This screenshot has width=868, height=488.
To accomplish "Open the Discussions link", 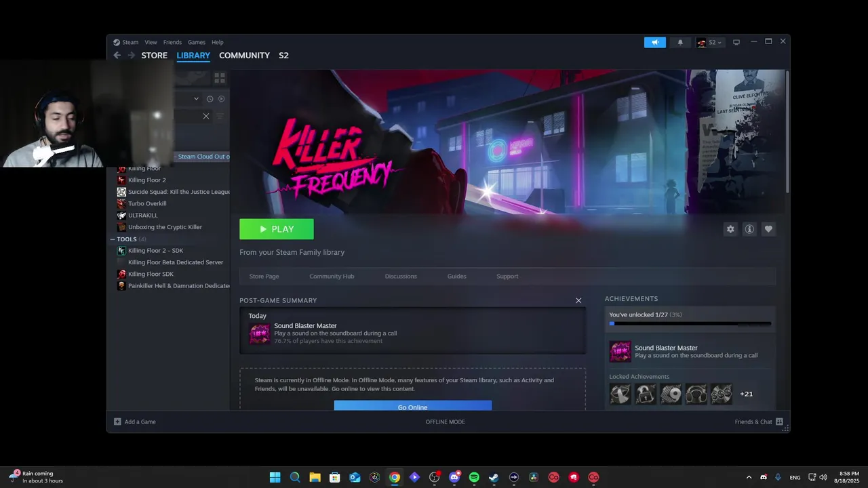I will pos(401,277).
